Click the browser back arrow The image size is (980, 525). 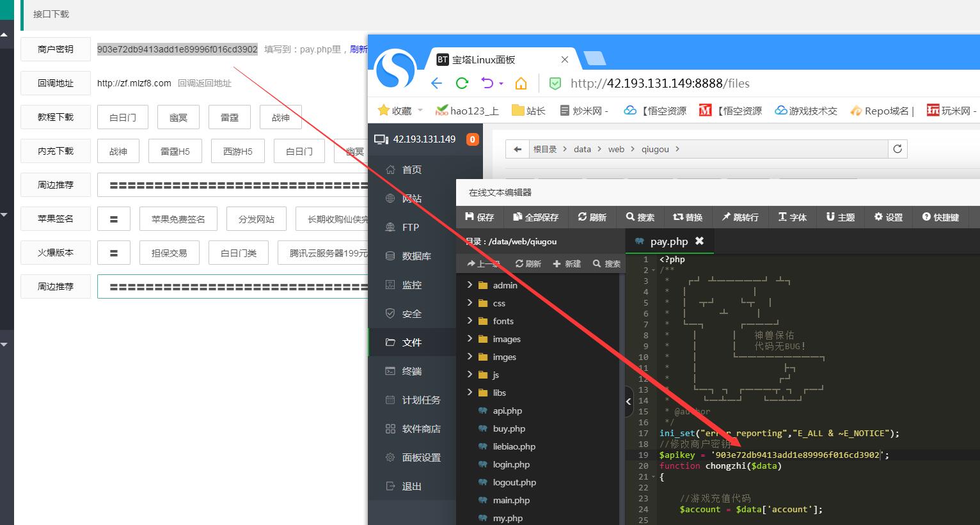click(436, 83)
